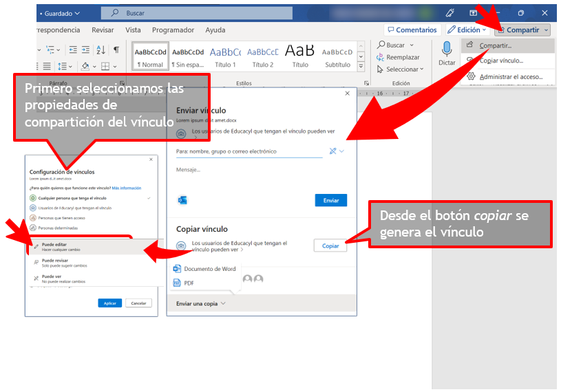Click the Paragraph group dialog launcher
Image resolution: width=561 pixels, height=392 pixels.
123,83
